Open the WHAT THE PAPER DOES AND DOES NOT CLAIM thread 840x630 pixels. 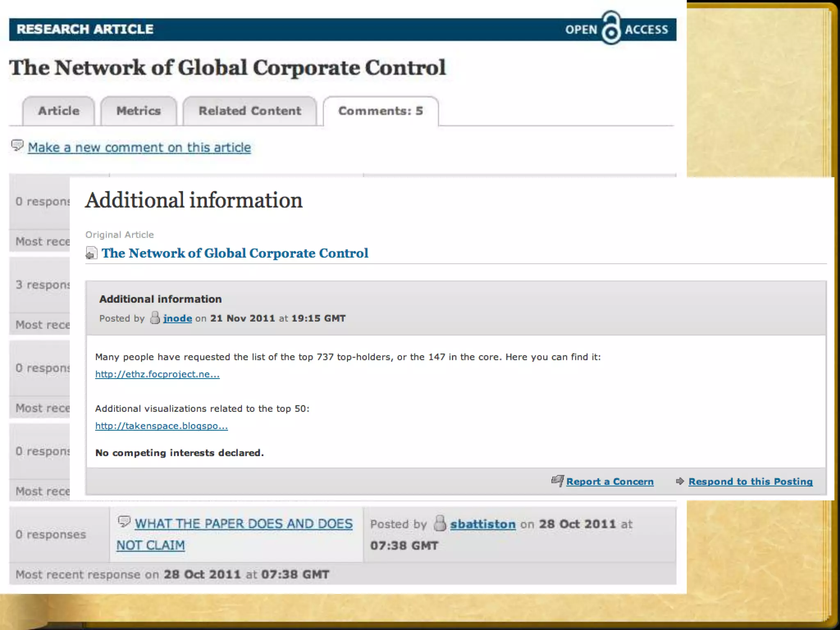244,524
